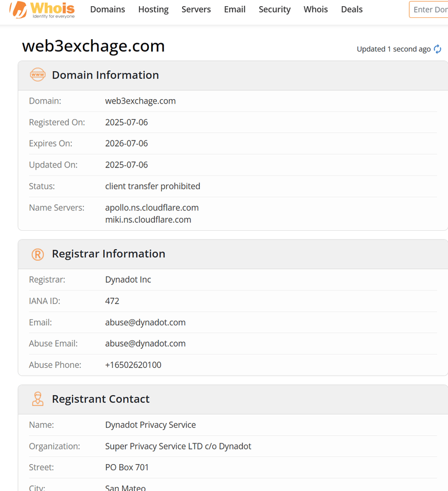Open the Domains menu
This screenshot has width=448, height=491.
tap(108, 10)
